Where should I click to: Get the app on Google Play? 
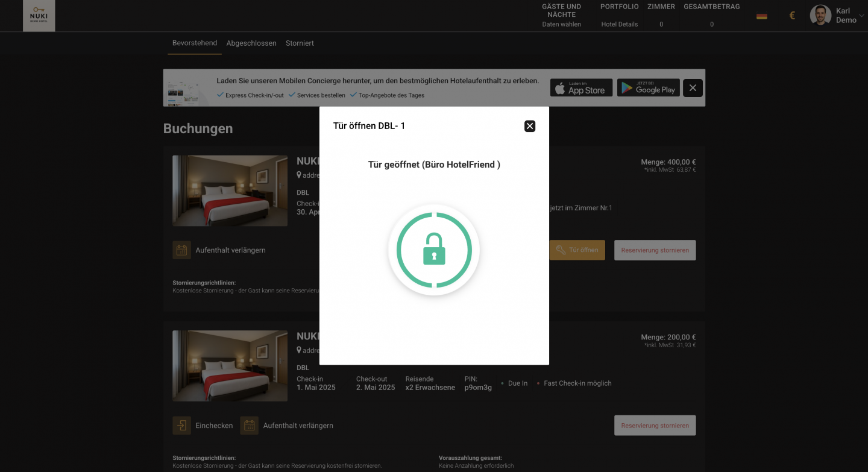pyautogui.click(x=648, y=88)
